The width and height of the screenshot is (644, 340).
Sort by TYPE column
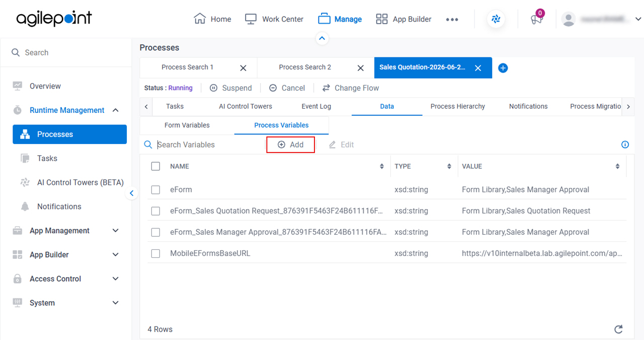pos(449,166)
